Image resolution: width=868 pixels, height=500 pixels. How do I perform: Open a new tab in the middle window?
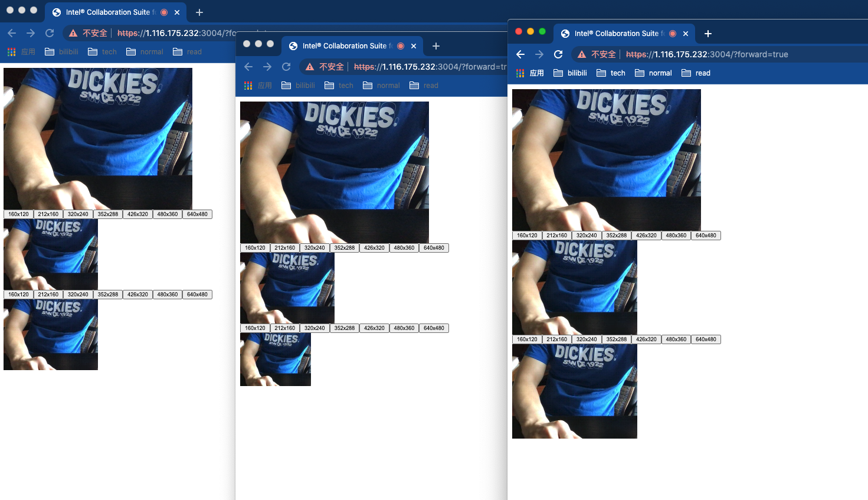(x=436, y=46)
